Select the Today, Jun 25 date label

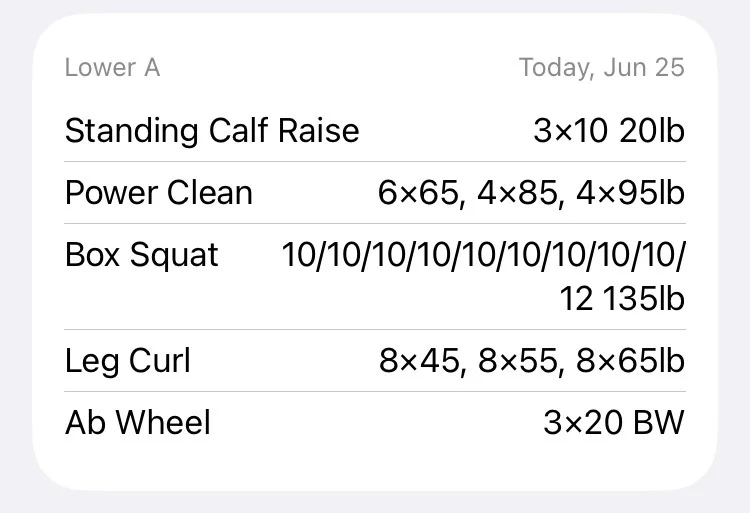tap(602, 67)
